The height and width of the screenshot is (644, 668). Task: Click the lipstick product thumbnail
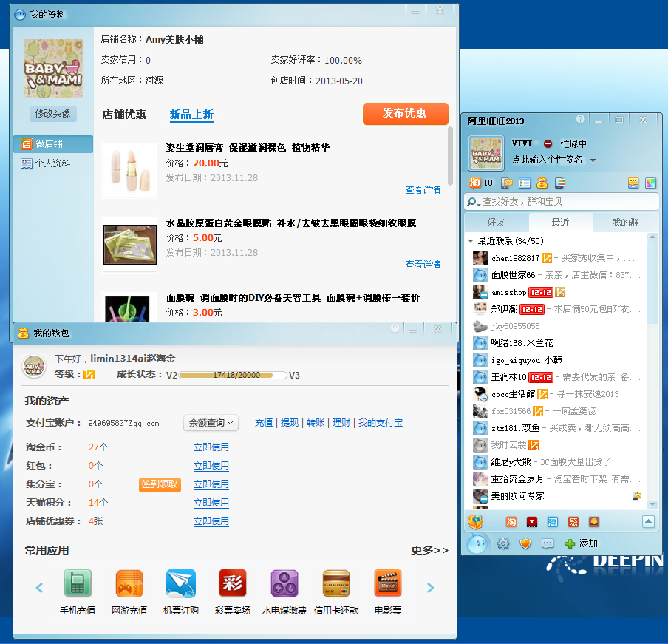tap(130, 171)
